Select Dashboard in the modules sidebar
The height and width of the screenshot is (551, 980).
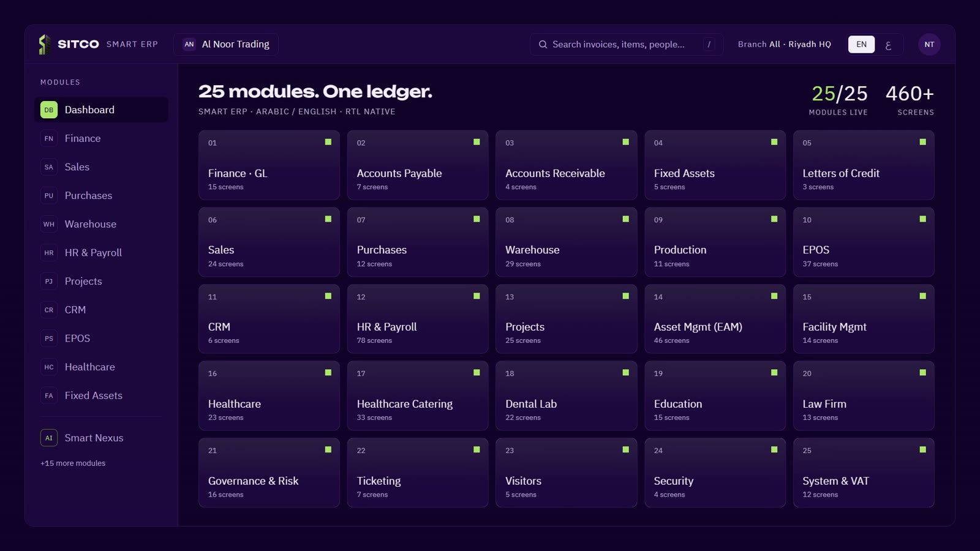101,110
